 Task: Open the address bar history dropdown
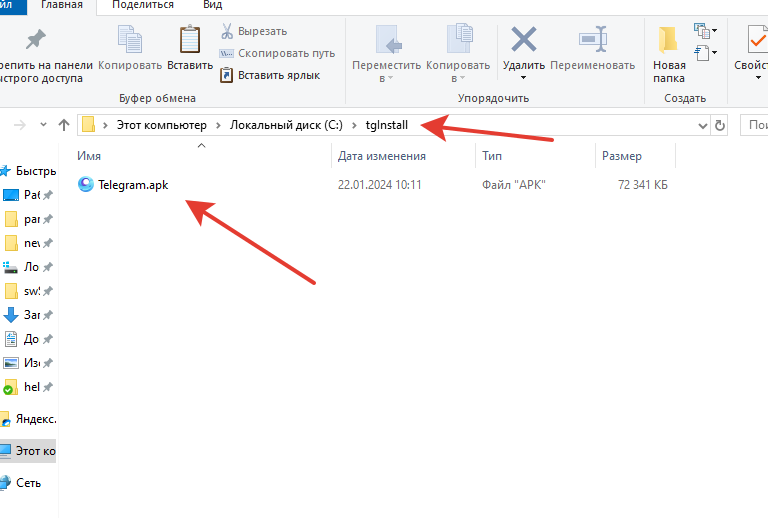[702, 126]
